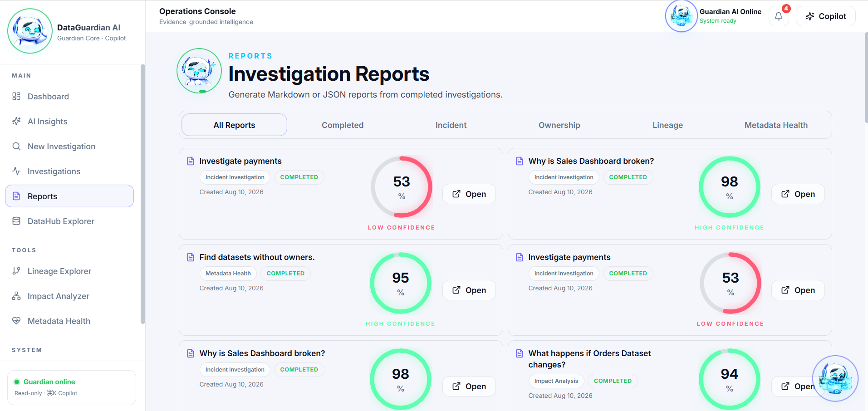
Task: Select the AI Insights sparkle icon
Action: click(x=16, y=121)
